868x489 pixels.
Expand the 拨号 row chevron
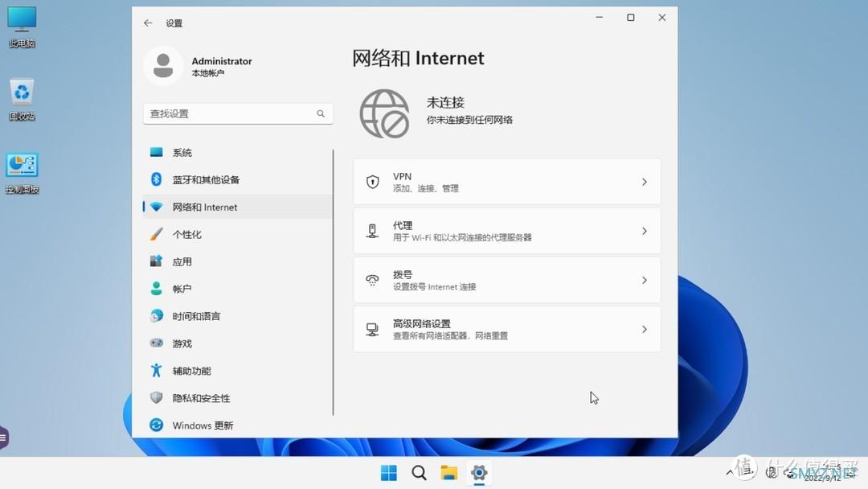[645, 280]
